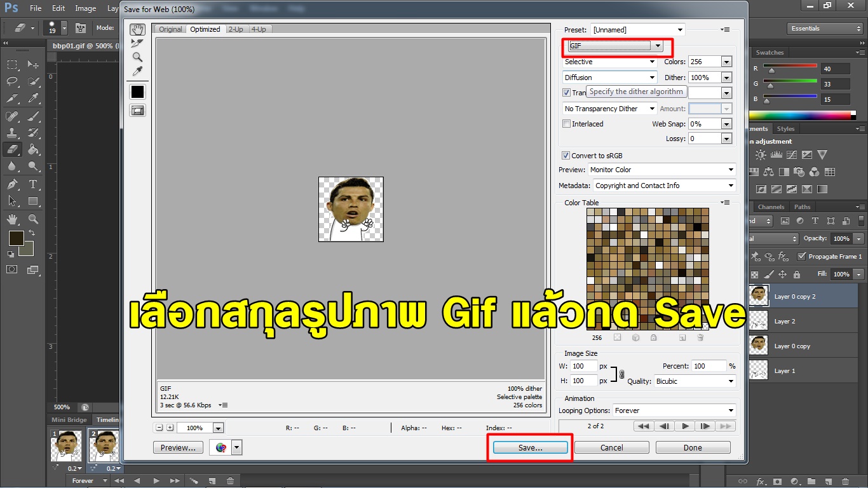
Task: Toggle Propagate Frame 1 checkbox
Action: point(803,257)
